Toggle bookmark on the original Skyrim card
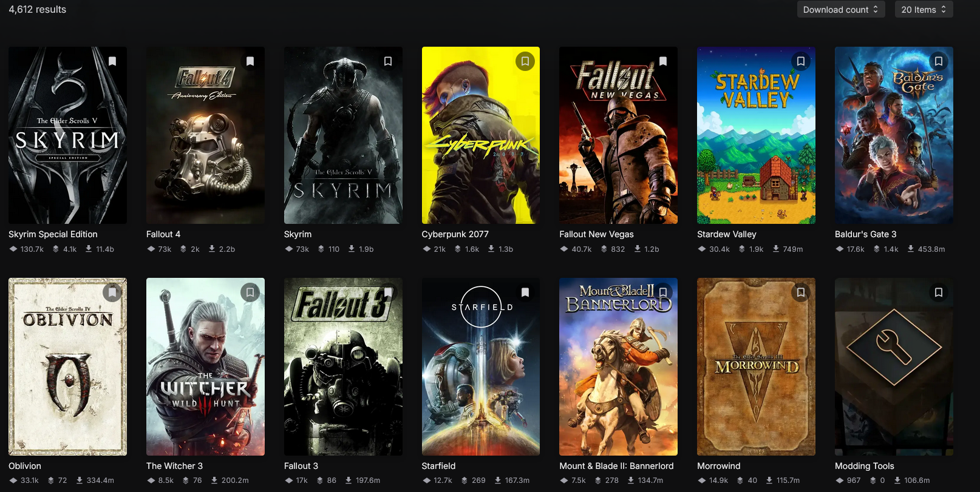 pyautogui.click(x=388, y=61)
